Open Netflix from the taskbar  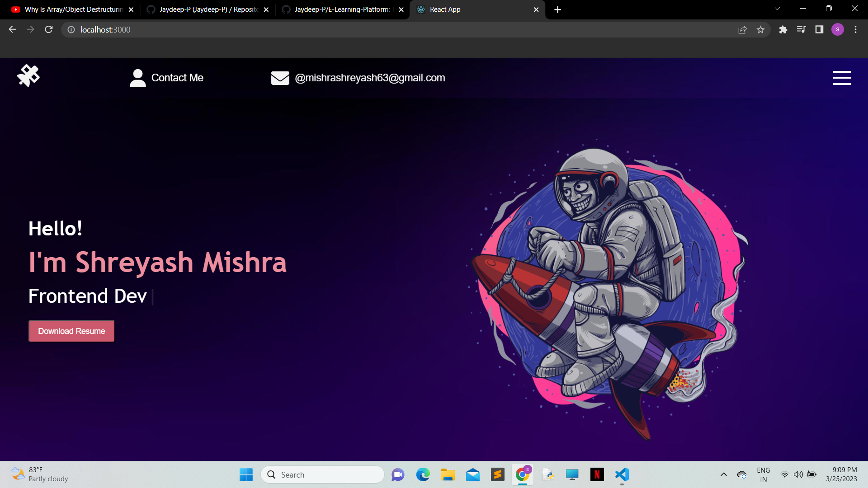tap(597, 474)
